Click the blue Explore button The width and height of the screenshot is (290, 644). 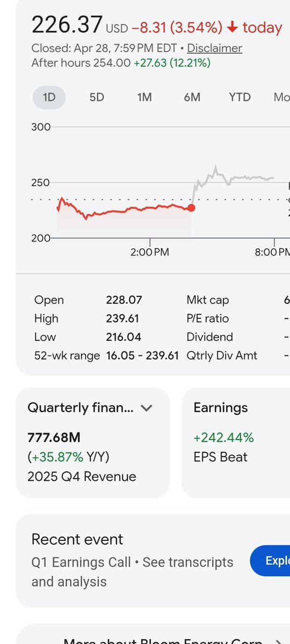pyautogui.click(x=270, y=560)
